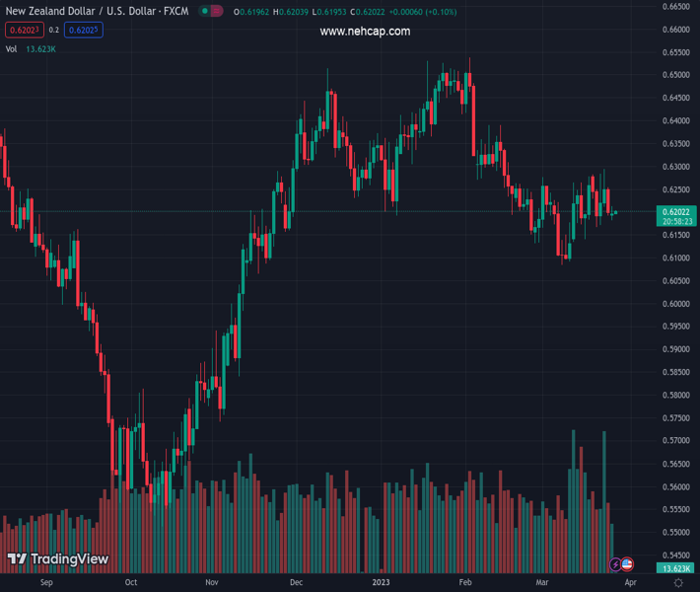Click the Feb label on the time axis
This screenshot has width=700, height=592.
pos(465,583)
